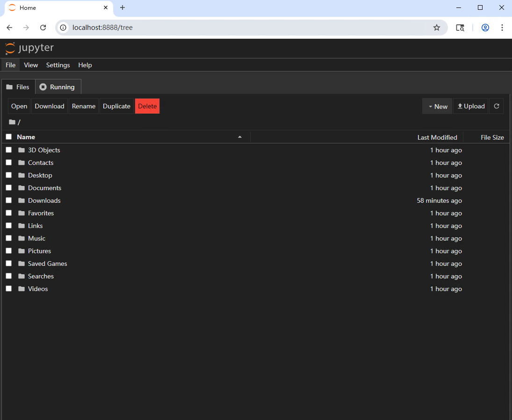Select the Videos folder checkbox
This screenshot has height=420, width=512.
coord(8,289)
